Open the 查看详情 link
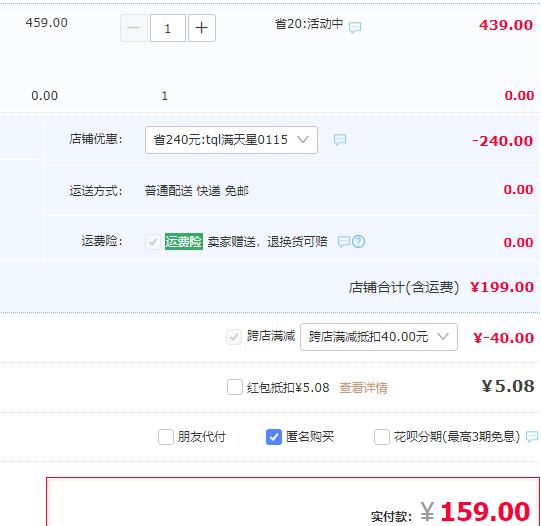 [x=363, y=388]
